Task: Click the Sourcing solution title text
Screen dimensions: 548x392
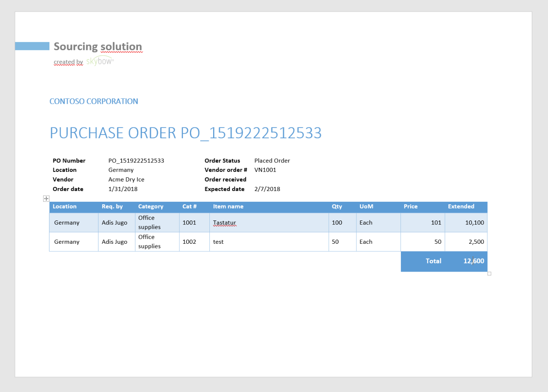Action: click(98, 47)
